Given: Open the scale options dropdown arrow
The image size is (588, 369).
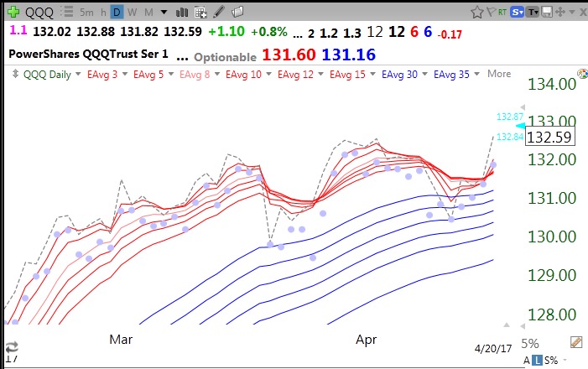Looking at the screenshot, I should (565, 361).
